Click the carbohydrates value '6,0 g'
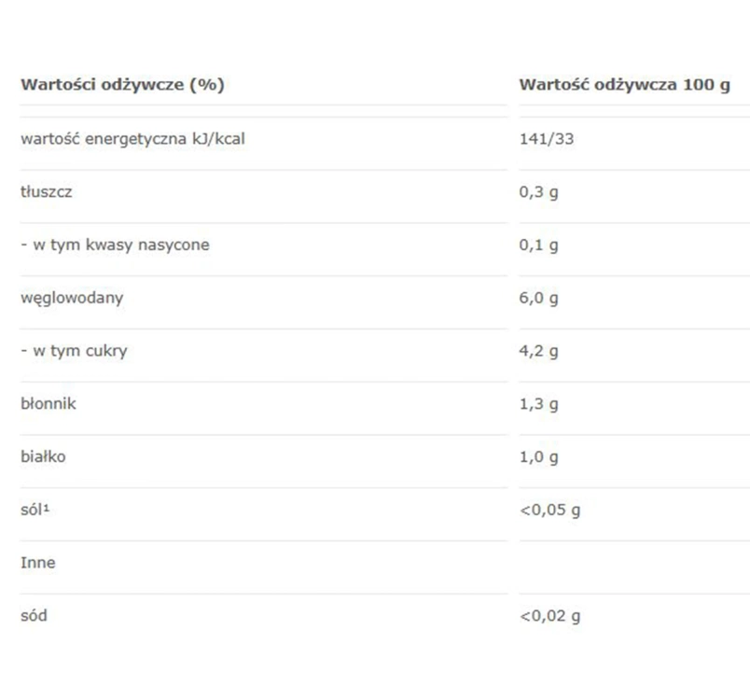Image resolution: width=750 pixels, height=700 pixels. tap(538, 299)
